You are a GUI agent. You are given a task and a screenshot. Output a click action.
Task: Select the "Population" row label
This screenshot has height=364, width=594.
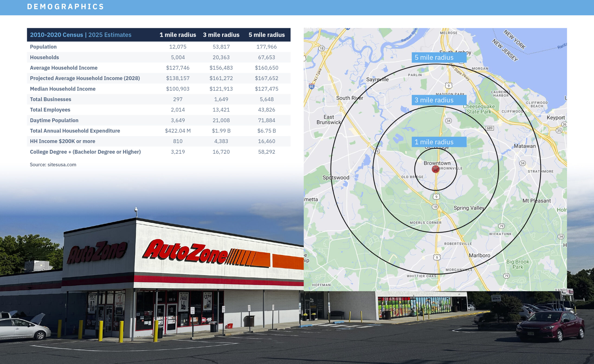(43, 47)
